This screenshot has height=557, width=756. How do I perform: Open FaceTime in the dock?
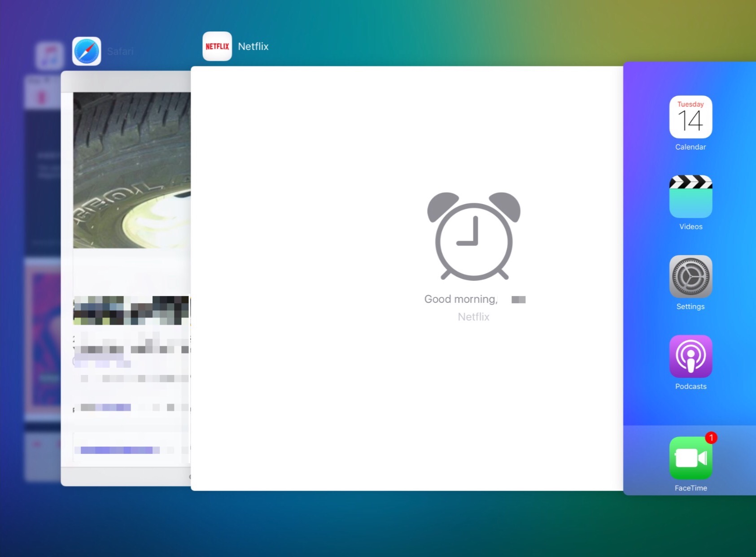[690, 458]
